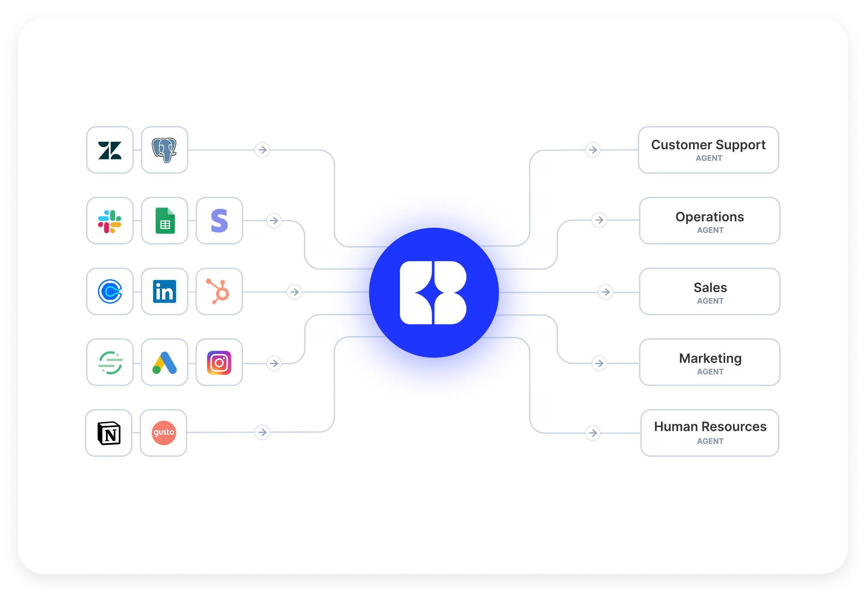Click the central blue hub logo
The height and width of the screenshot is (597, 868).
pos(434,292)
